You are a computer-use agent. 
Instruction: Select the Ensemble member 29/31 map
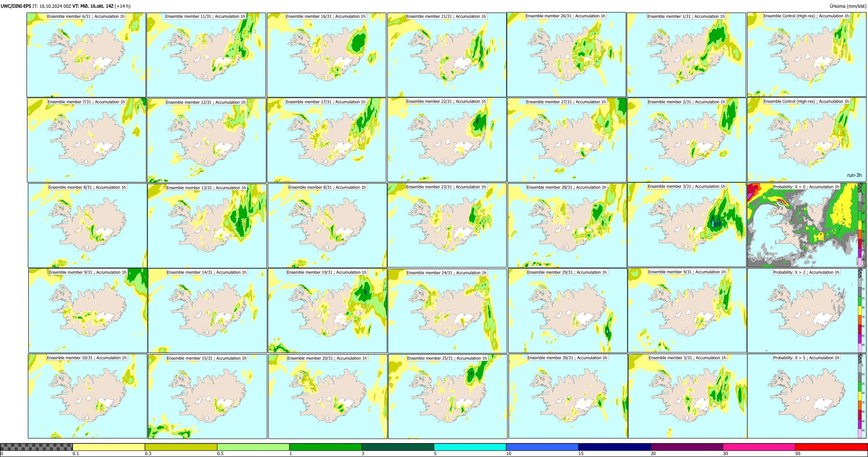pyautogui.click(x=567, y=310)
